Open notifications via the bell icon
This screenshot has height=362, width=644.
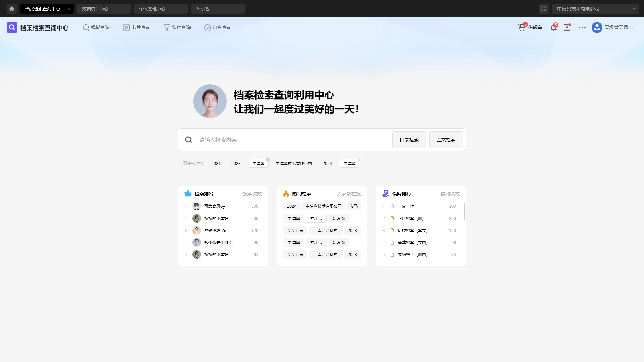point(553,28)
